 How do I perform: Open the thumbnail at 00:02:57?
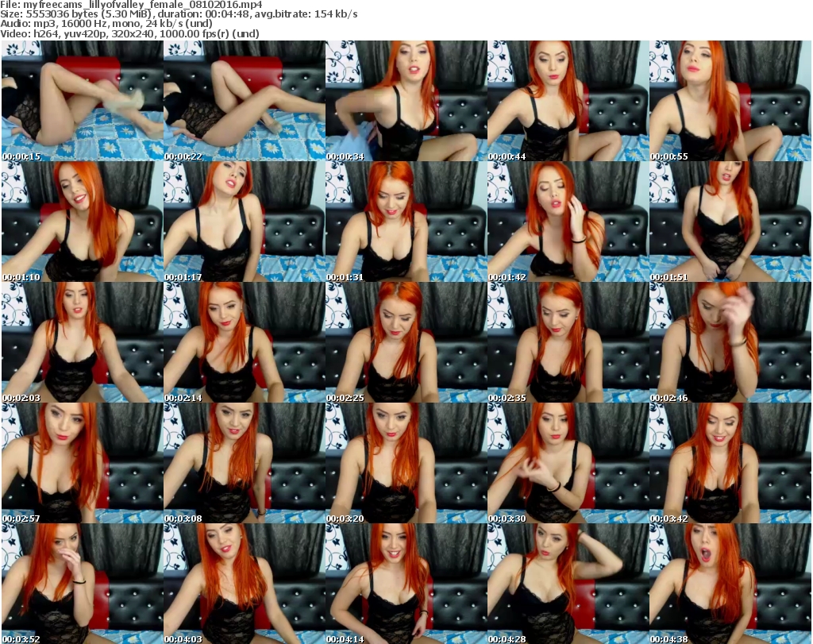tap(82, 463)
